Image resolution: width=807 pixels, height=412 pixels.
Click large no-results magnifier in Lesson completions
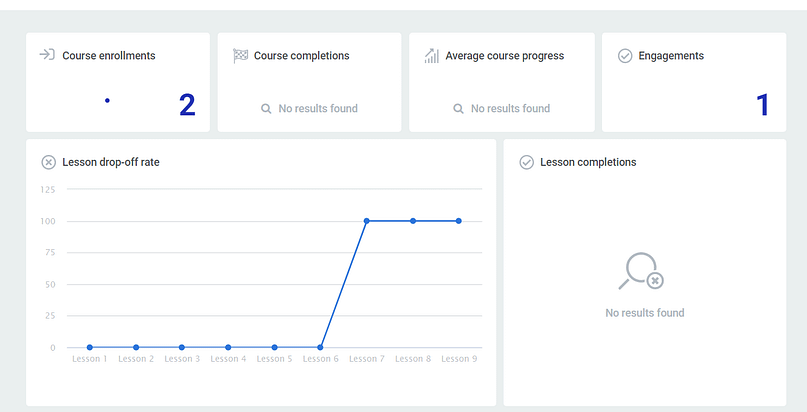[x=641, y=271]
